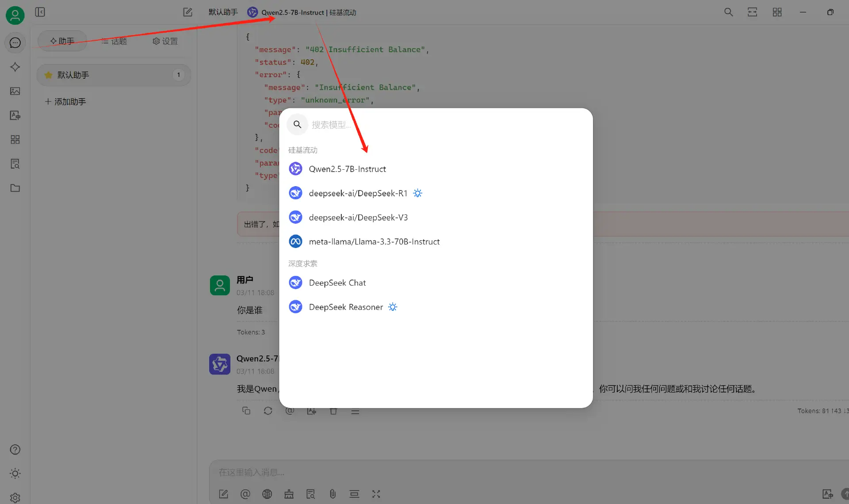The image size is (849, 504).
Task: Click the 默认助手 label in header
Action: (223, 12)
